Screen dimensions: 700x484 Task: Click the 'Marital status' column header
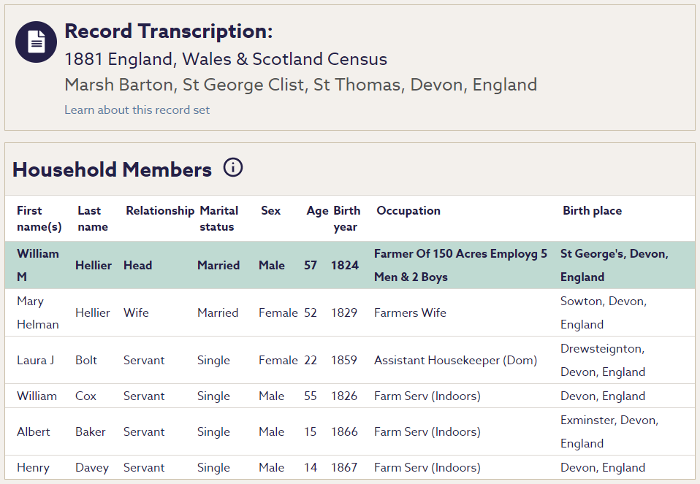point(219,219)
